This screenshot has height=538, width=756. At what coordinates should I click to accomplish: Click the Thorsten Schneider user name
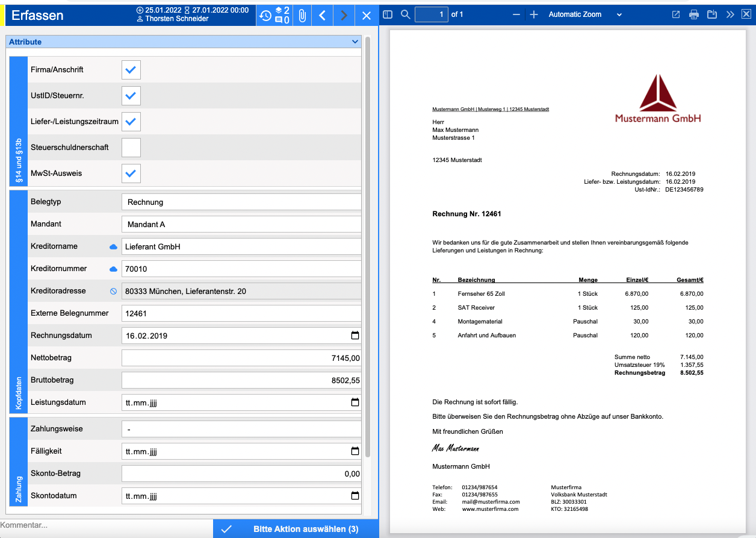pyautogui.click(x=177, y=19)
